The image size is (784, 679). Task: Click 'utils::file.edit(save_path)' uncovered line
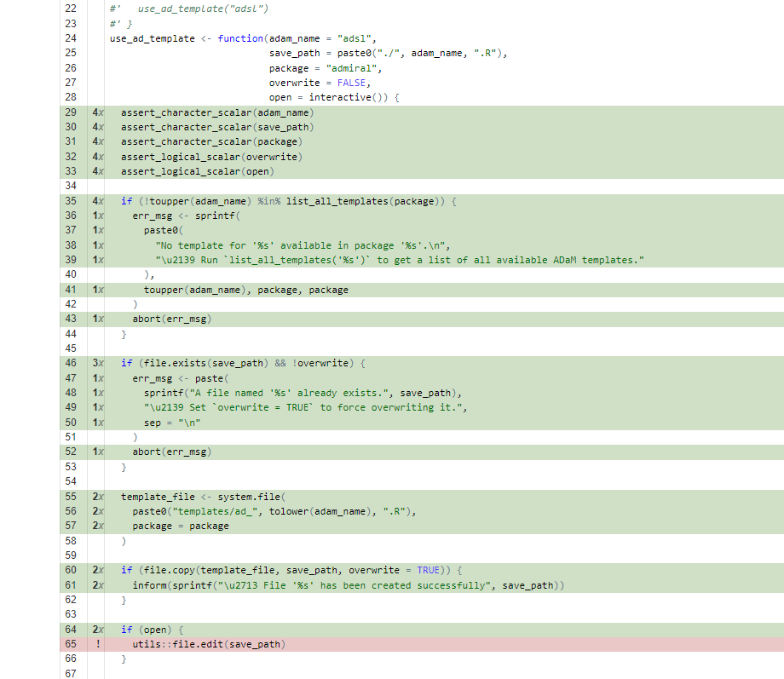[209, 644]
